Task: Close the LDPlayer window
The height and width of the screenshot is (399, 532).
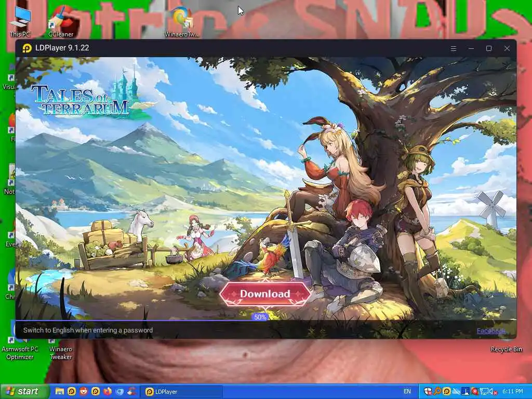Action: 507,48
